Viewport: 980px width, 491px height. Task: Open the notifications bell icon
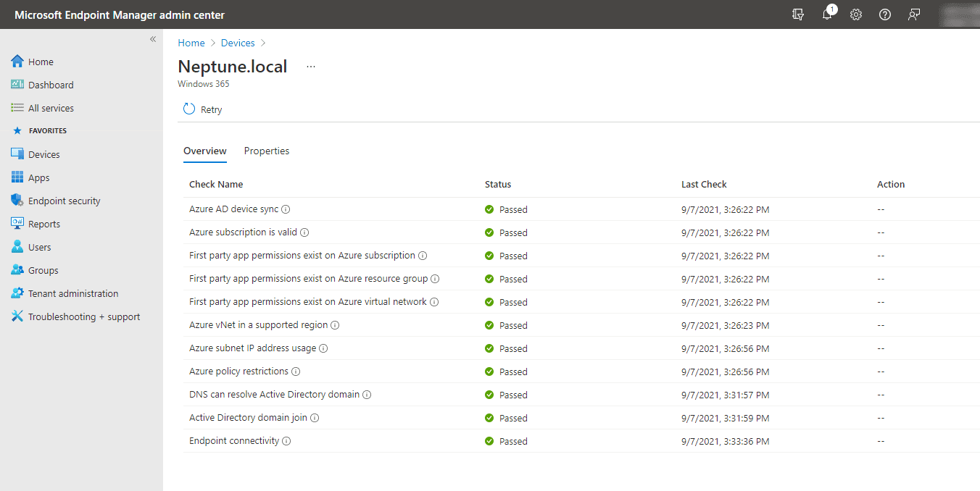(x=827, y=14)
